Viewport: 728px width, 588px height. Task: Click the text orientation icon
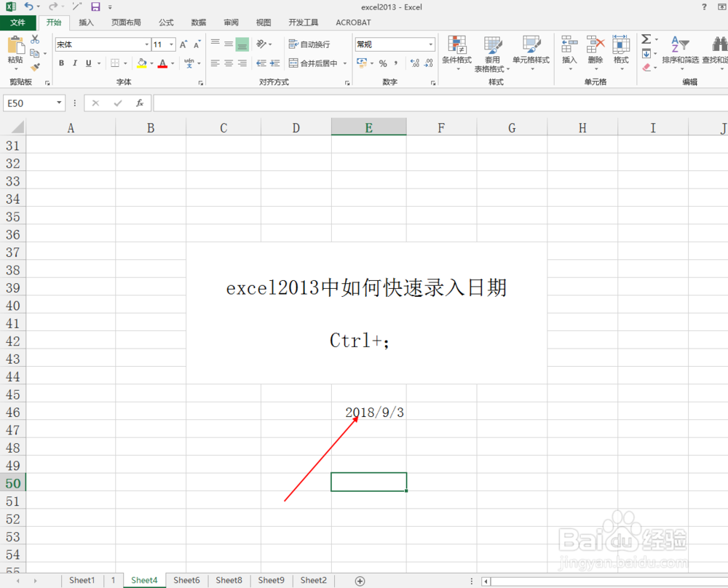[x=261, y=44]
